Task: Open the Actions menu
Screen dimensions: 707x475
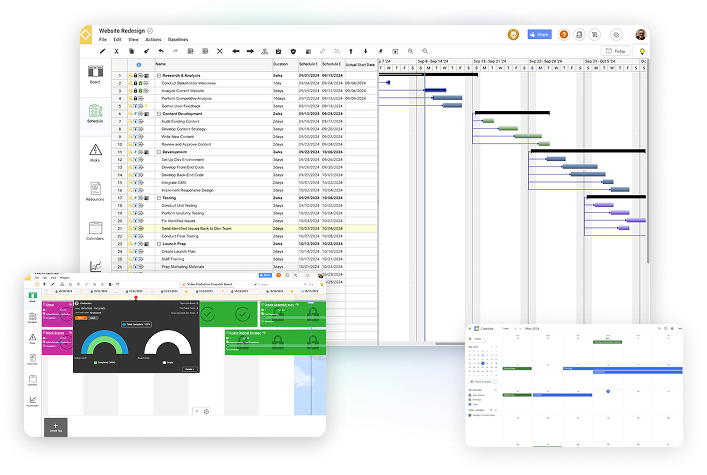Action: point(152,40)
